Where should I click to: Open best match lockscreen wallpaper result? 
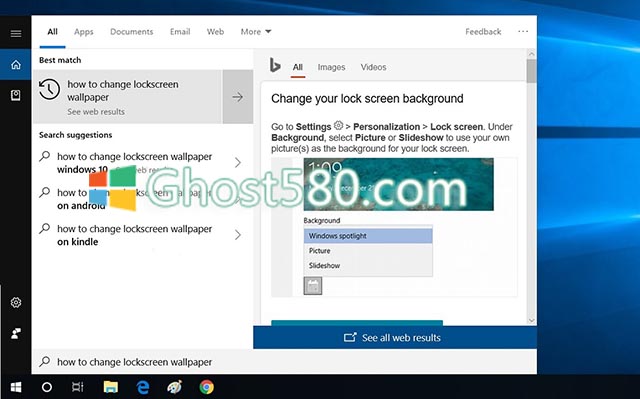coord(127,97)
